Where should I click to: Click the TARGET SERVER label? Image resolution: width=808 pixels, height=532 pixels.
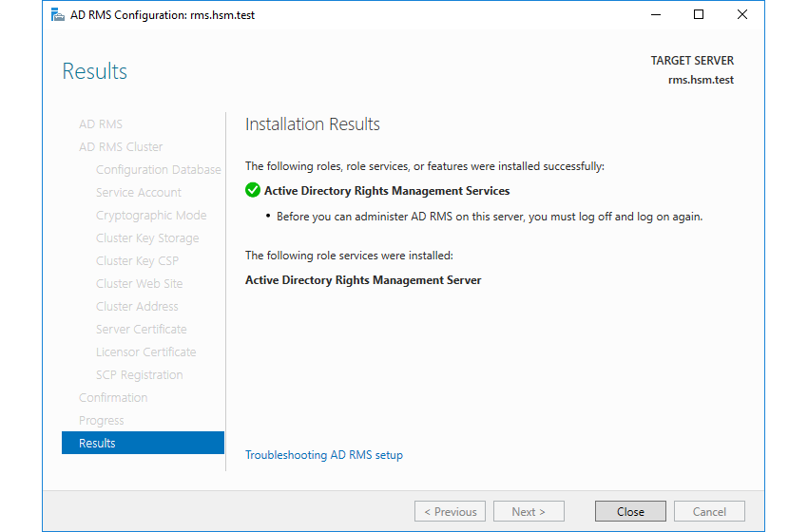click(692, 61)
